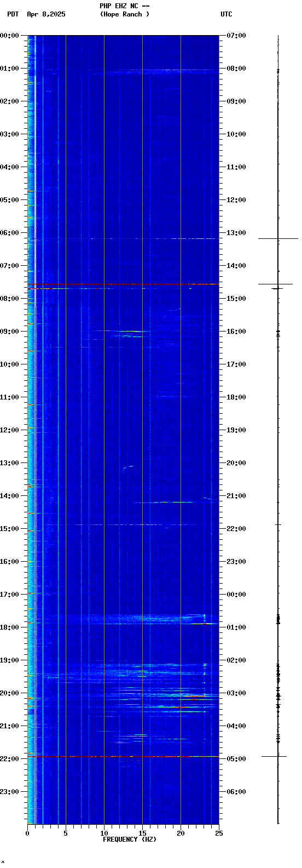Click the large seismogram spike just after 13:00 UTC
The height and width of the screenshot is (868, 302).
click(x=278, y=238)
